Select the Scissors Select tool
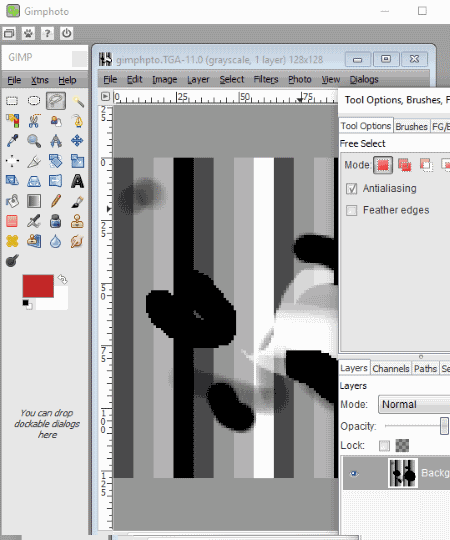The width and height of the screenshot is (450, 540). click(x=34, y=121)
